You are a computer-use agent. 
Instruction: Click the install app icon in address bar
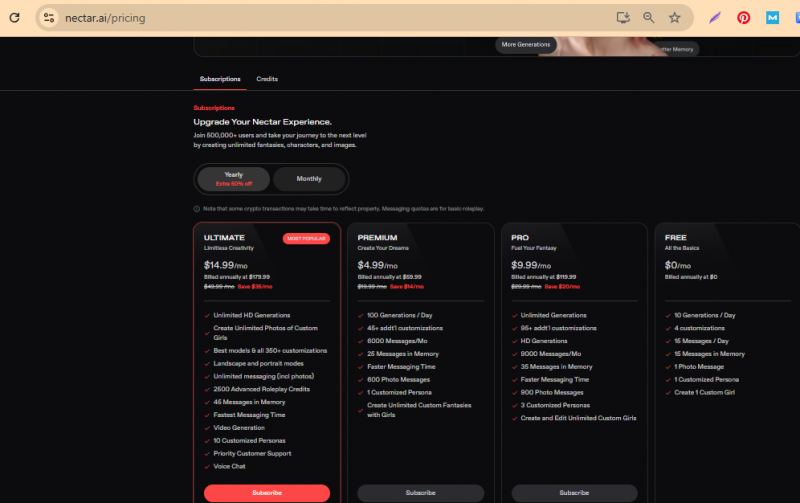click(x=623, y=18)
